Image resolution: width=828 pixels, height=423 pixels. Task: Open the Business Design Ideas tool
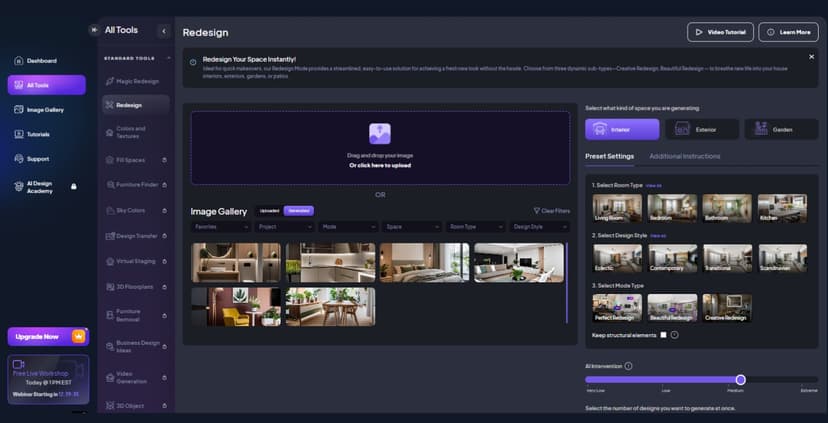(x=136, y=346)
